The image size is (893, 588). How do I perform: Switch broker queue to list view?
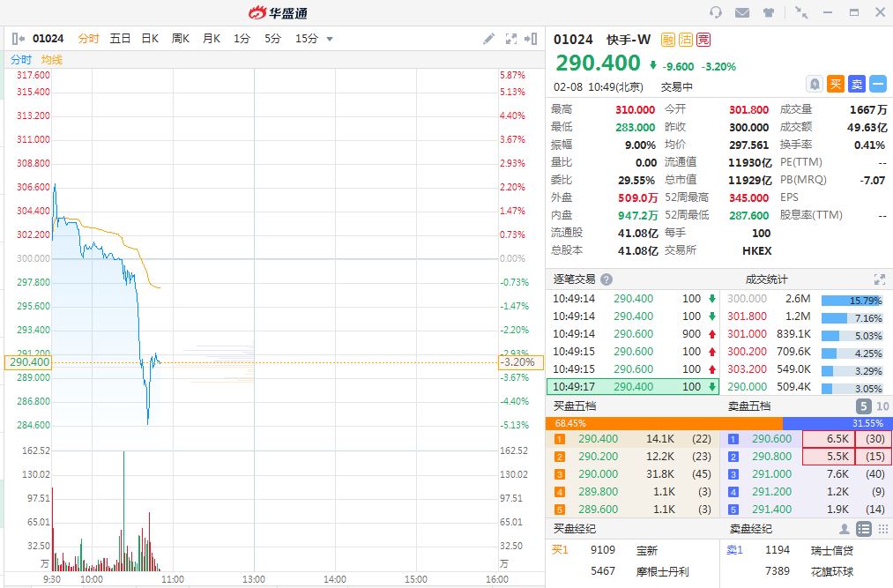click(x=864, y=529)
